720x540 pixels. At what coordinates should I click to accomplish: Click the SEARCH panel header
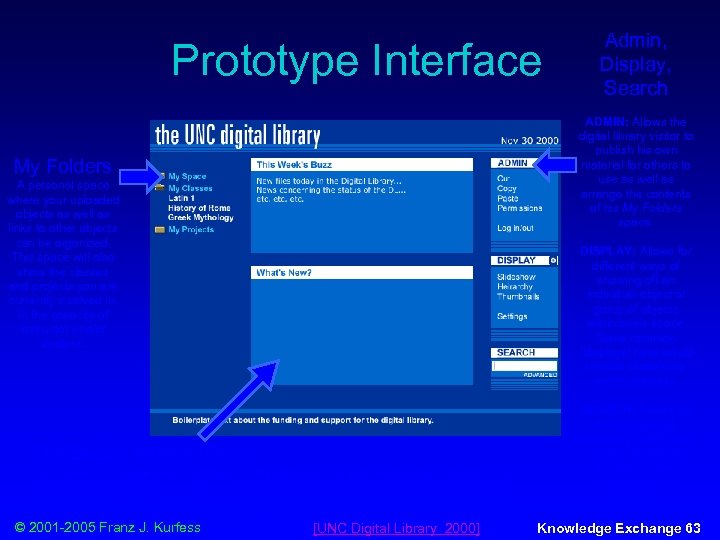[x=524, y=353]
